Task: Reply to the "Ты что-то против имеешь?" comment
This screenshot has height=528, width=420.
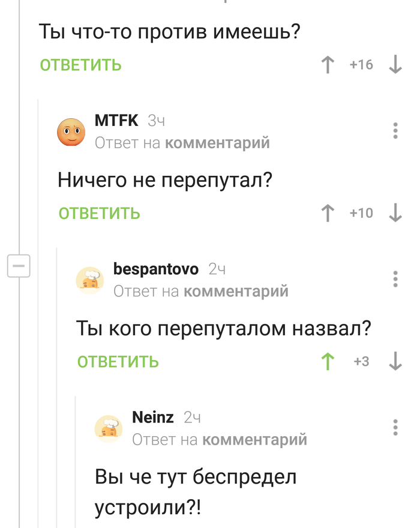Action: 81,65
